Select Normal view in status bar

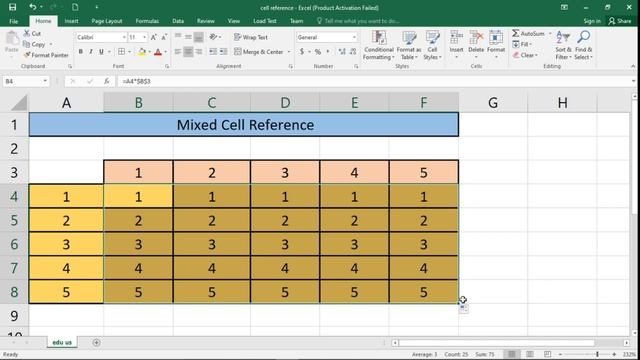[x=511, y=354]
